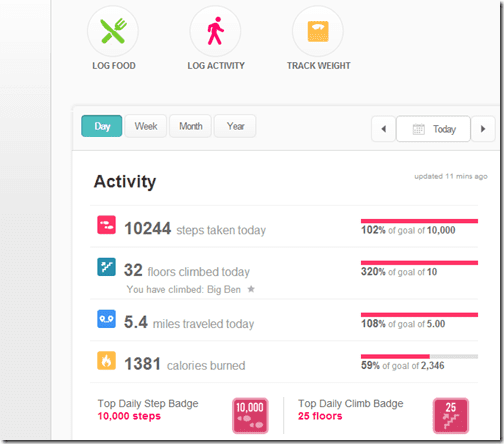Go to previous day with left arrow
This screenshot has height=444, width=504.
[384, 129]
